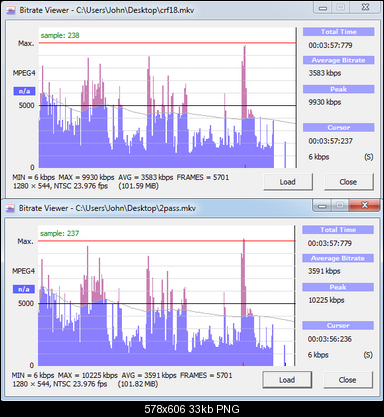Click '00:03:57:779' total time in 2pass.mkv window
384x417 pixels.
tap(330, 243)
